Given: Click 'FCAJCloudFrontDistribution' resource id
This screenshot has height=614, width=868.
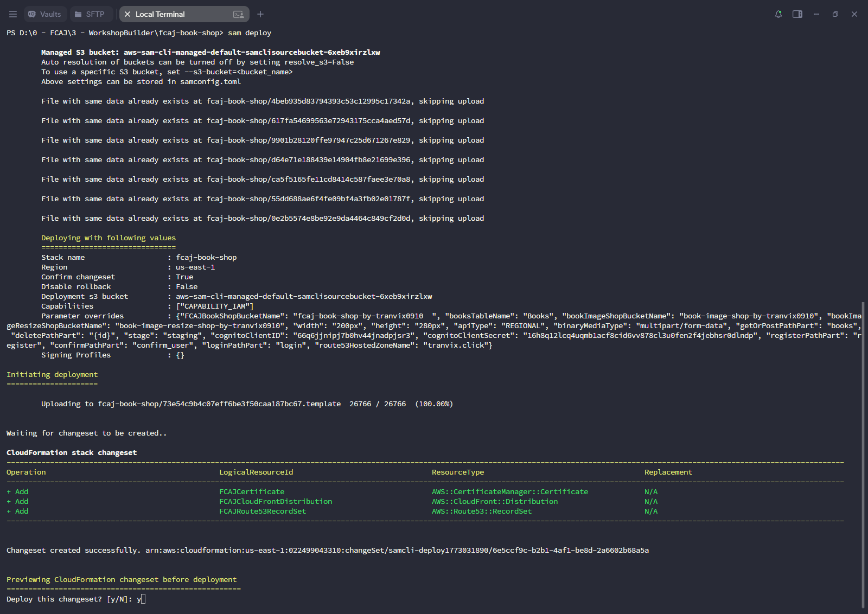Looking at the screenshot, I should tap(276, 501).
